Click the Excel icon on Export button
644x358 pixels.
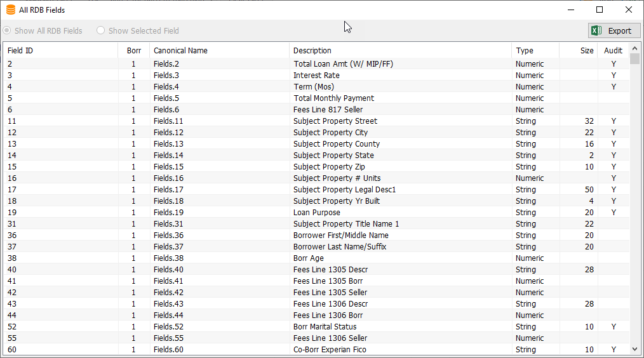click(596, 31)
